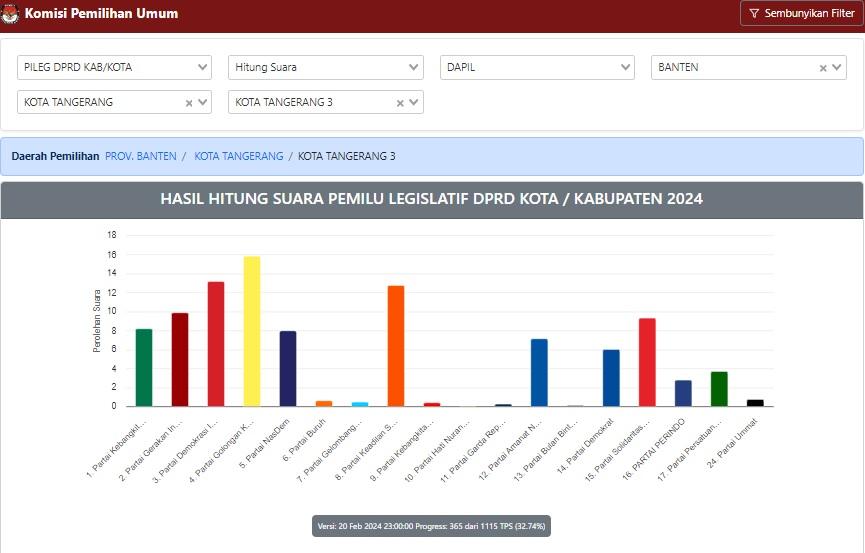Expand the KOTA TANGERANG dropdown chevron

coord(202,102)
